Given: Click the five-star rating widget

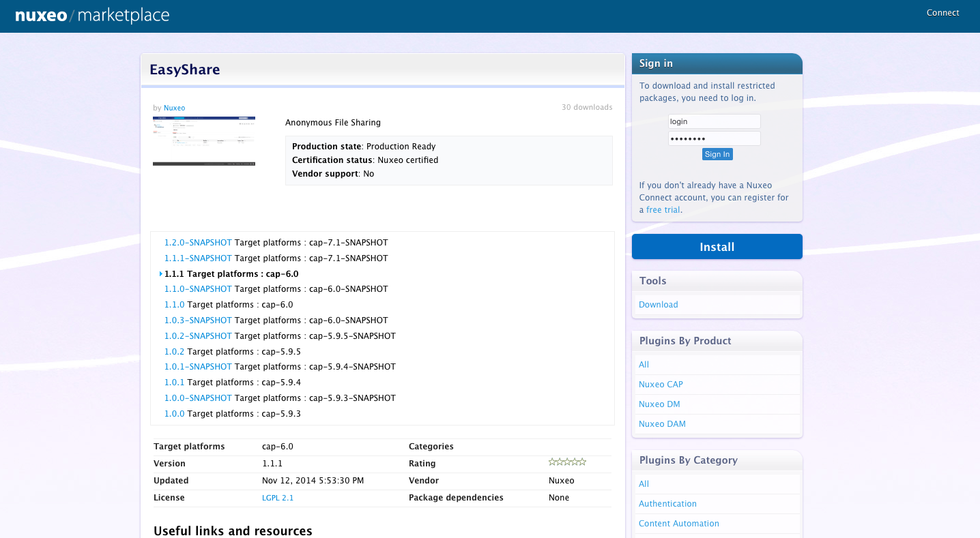Looking at the screenshot, I should coord(567,462).
